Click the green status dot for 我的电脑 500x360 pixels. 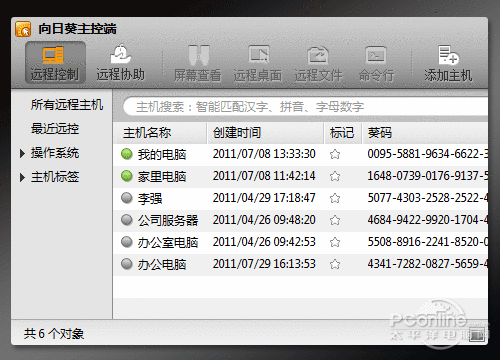pos(127,154)
